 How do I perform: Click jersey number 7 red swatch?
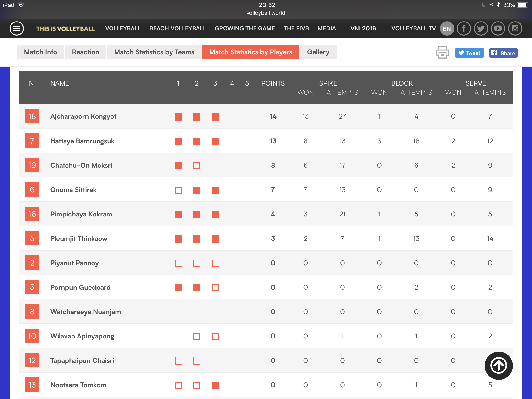32,141
